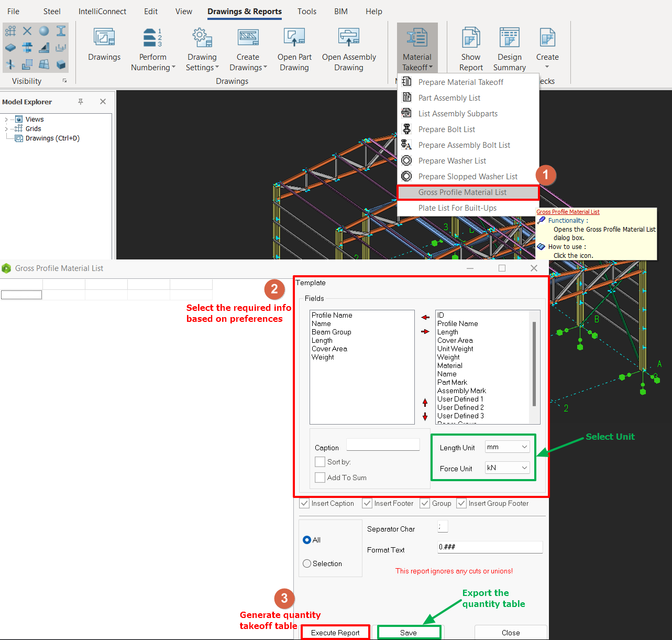The image size is (672, 640).
Task: Click into the Format Text field
Action: 490,547
